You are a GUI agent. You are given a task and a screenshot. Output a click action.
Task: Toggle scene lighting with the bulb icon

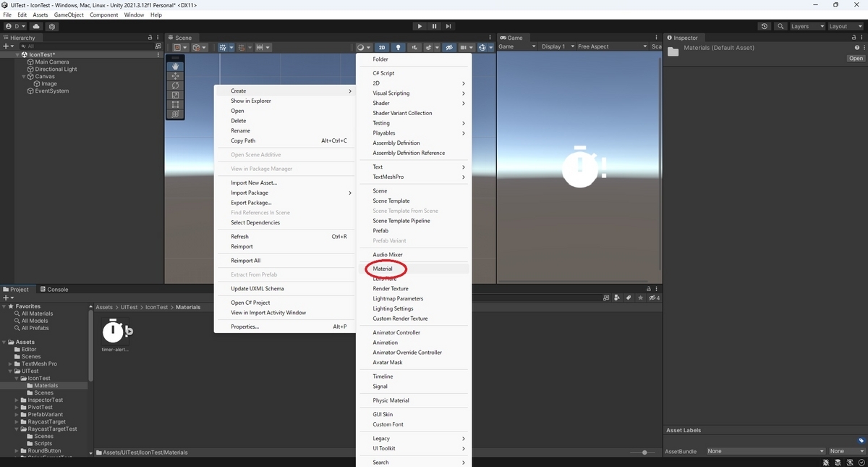[398, 47]
